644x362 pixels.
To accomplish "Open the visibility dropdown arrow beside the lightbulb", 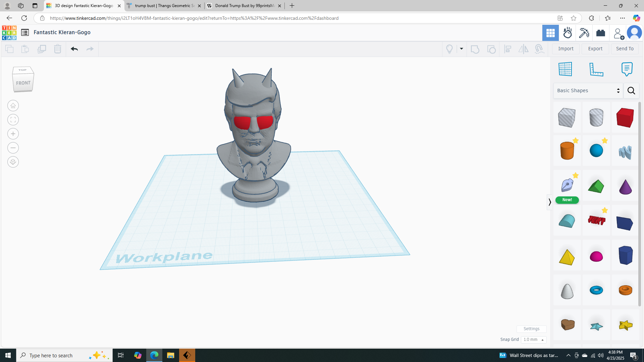I will (x=462, y=49).
